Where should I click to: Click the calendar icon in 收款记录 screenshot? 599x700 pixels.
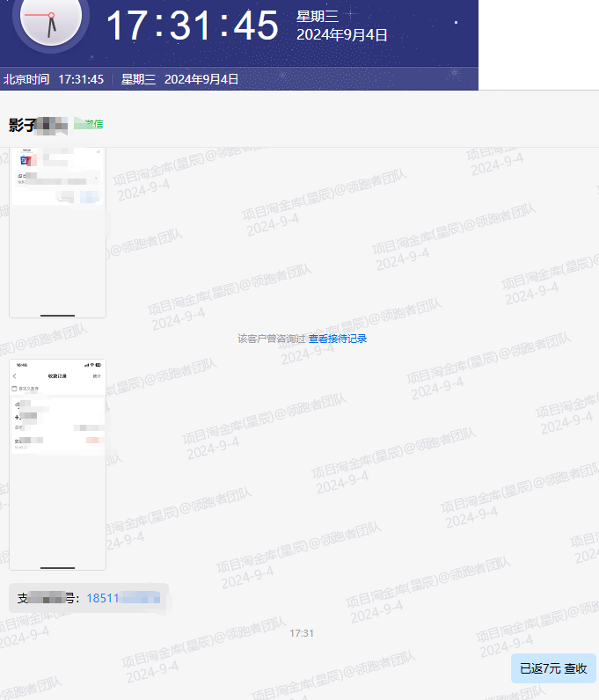(x=14, y=388)
